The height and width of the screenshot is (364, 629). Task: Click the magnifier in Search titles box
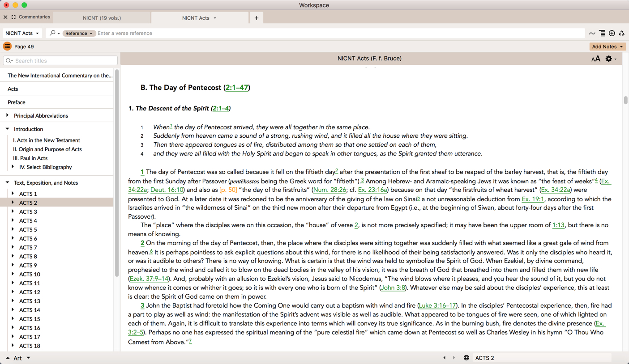click(9, 61)
